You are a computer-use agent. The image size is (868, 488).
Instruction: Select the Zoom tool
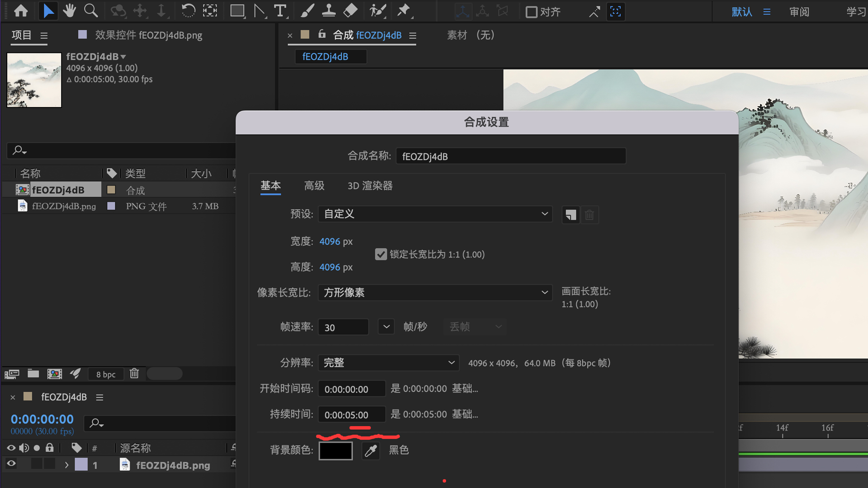[91, 11]
